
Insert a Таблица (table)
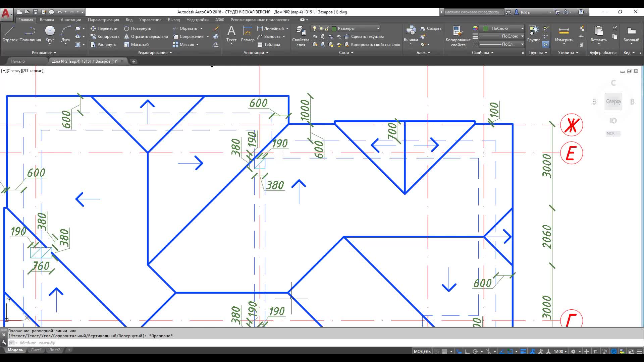269,45
